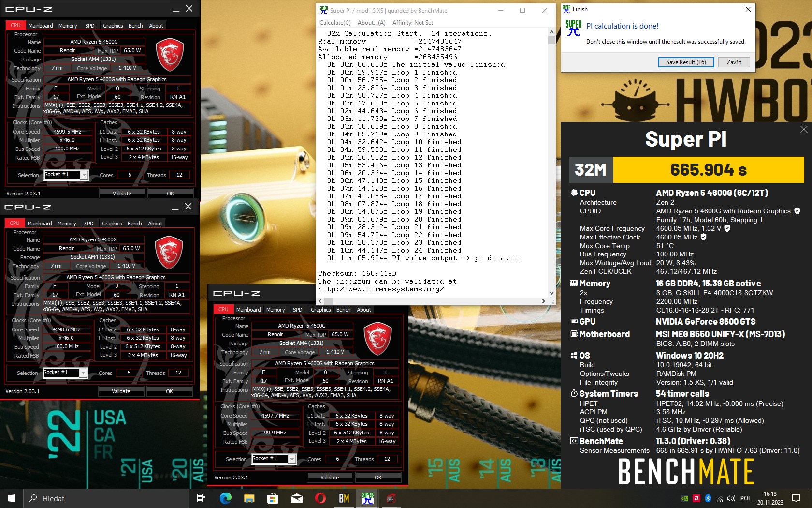Open the NVIDIA tray icon
This screenshot has width=812, height=508.
(684, 498)
